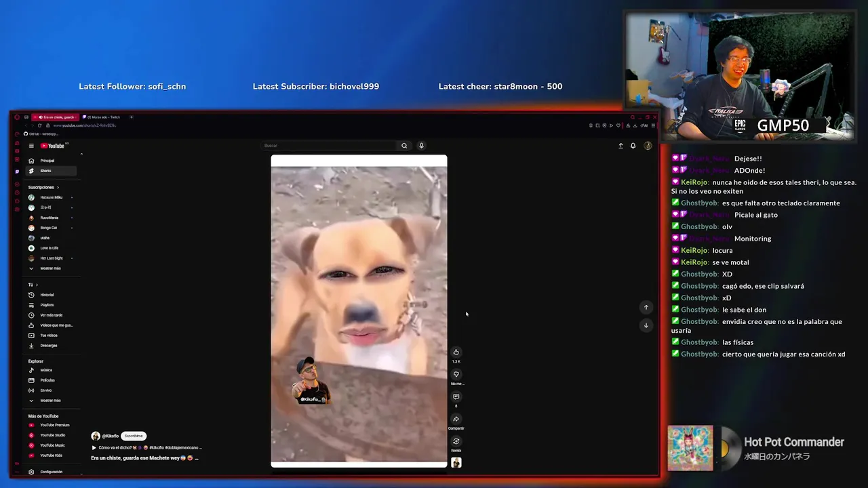Click the #doblajemexicano hashtag

tap(183, 447)
